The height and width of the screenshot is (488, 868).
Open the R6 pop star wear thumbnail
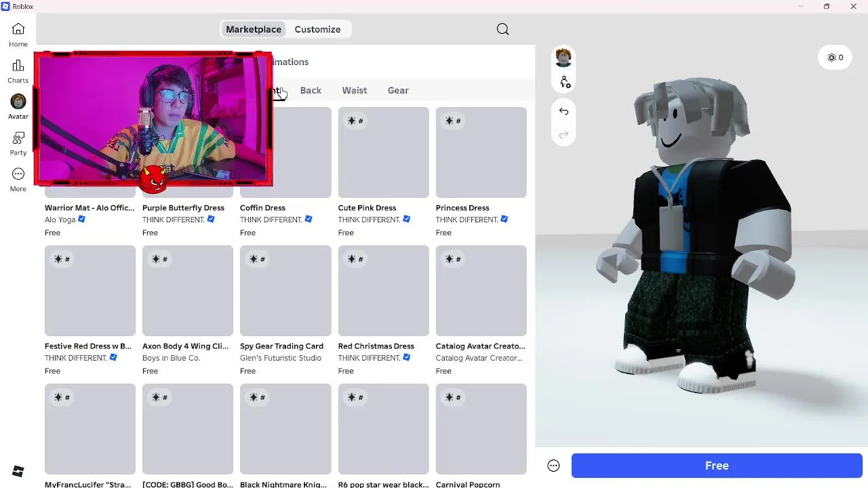(384, 429)
